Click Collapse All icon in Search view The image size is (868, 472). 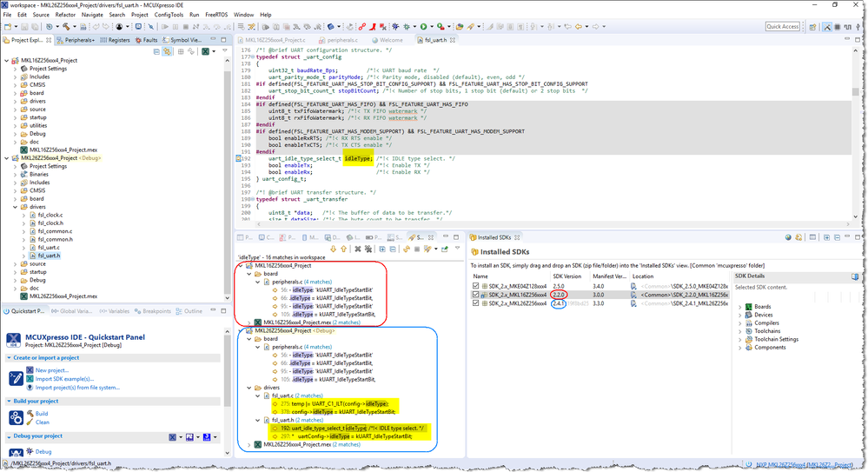pyautogui.click(x=393, y=249)
